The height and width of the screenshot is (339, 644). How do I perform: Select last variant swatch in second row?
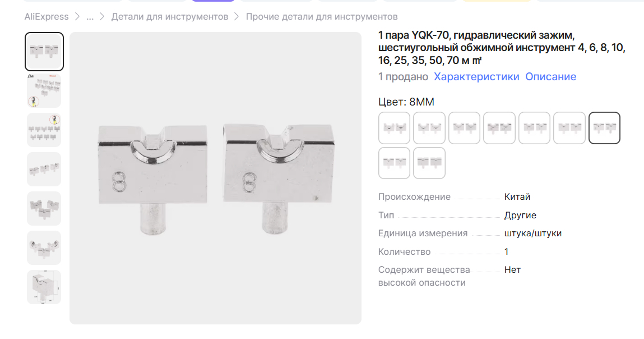coord(429,163)
